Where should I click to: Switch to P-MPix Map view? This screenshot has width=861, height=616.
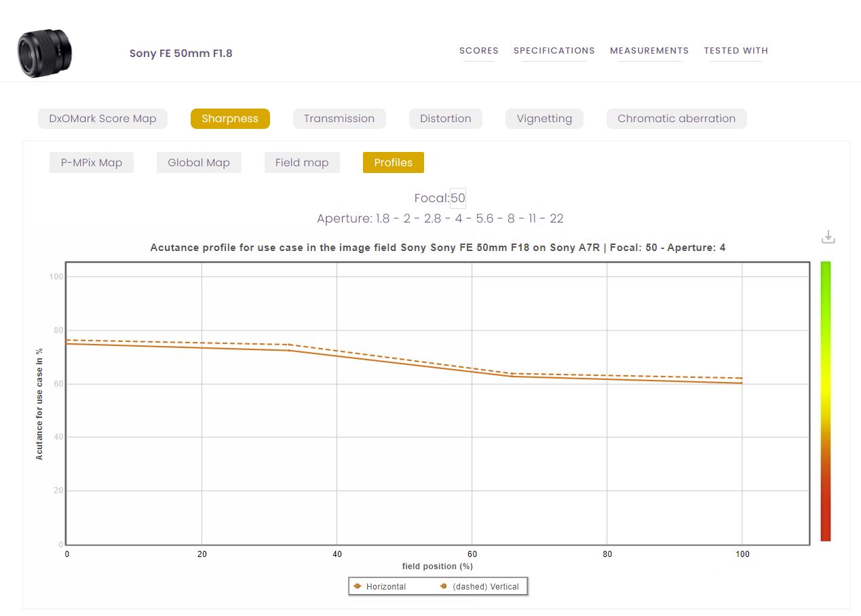[92, 163]
